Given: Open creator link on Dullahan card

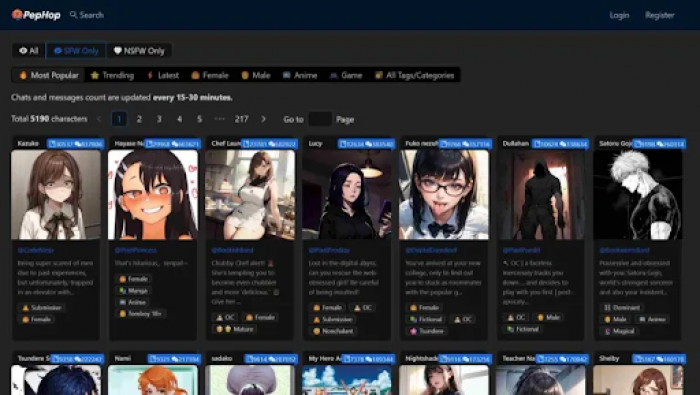Looking at the screenshot, I should (x=521, y=250).
